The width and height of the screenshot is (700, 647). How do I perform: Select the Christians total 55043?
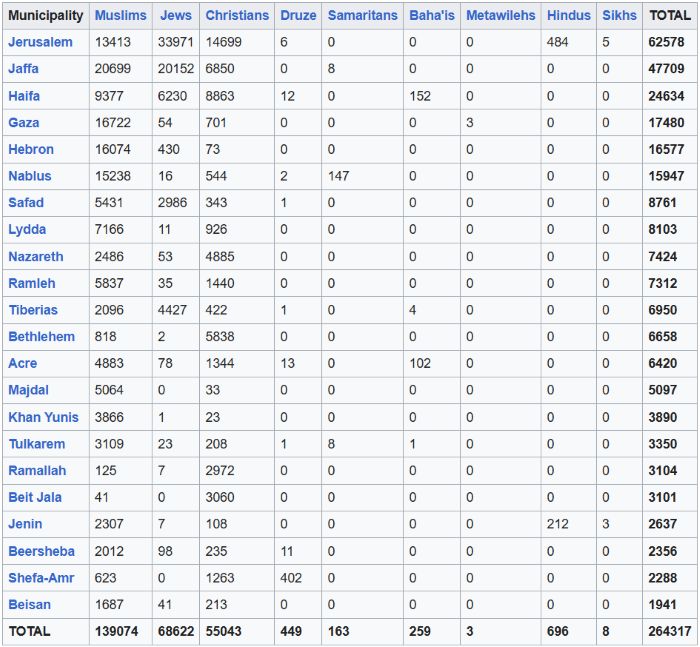tap(223, 631)
